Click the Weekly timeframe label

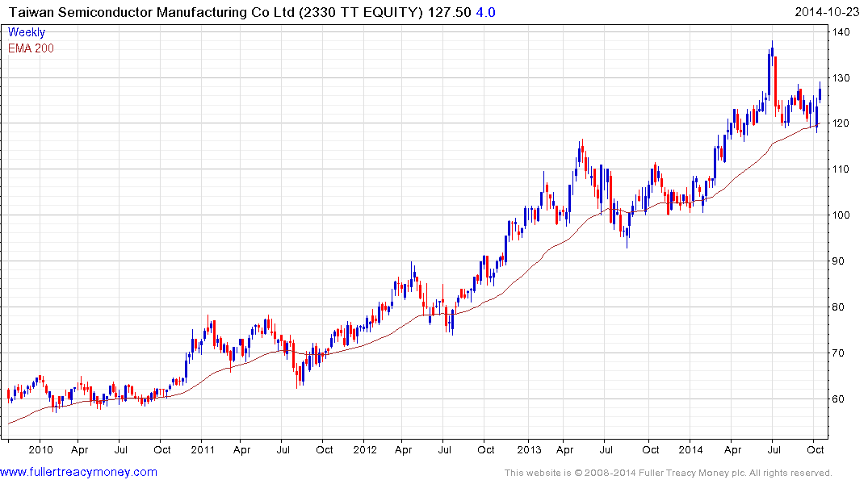pos(27,32)
